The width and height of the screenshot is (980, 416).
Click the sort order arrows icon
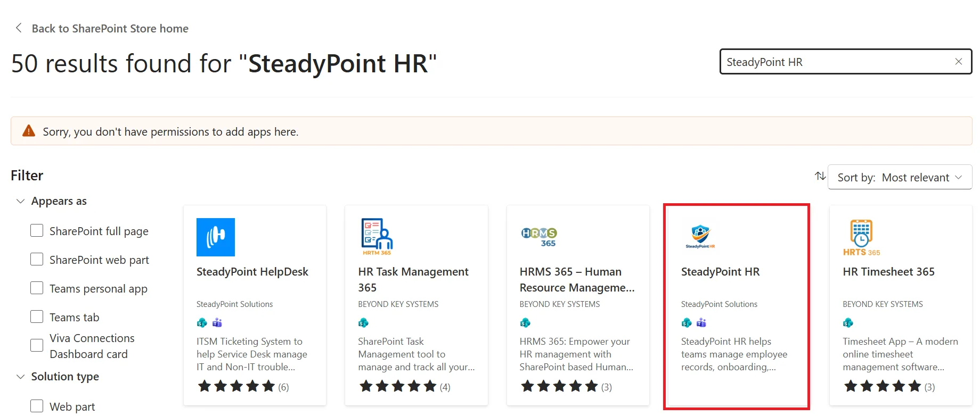[820, 176]
